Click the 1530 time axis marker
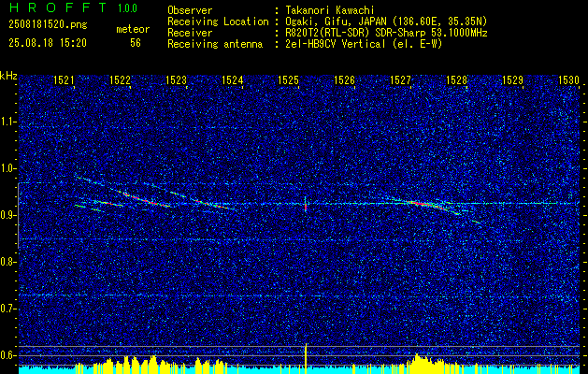The height and width of the screenshot is (374, 588). pyautogui.click(x=568, y=80)
